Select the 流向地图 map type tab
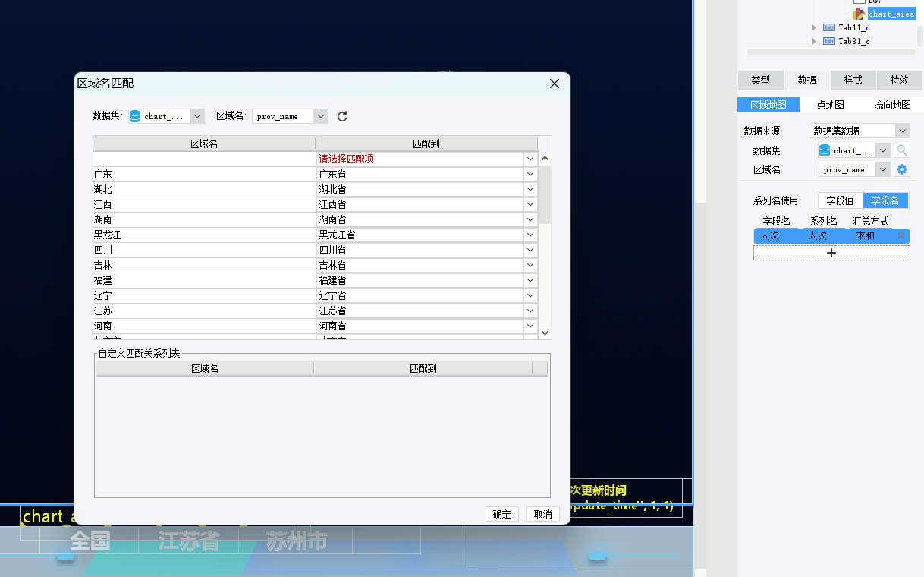This screenshot has width=924, height=577. tap(892, 105)
